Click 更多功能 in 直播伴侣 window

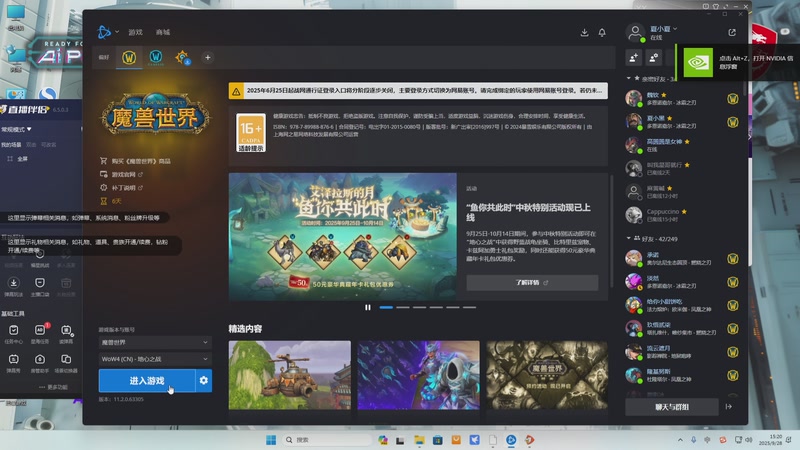click(x=54, y=387)
